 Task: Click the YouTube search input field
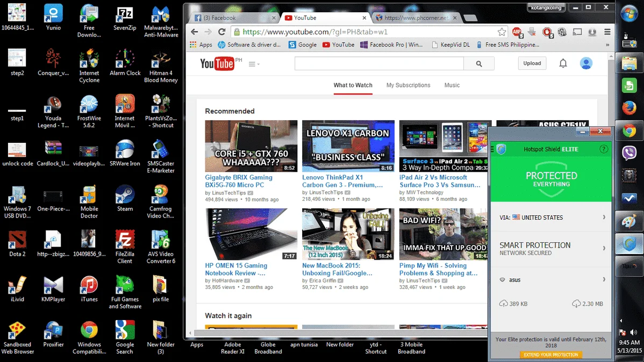[x=379, y=63]
